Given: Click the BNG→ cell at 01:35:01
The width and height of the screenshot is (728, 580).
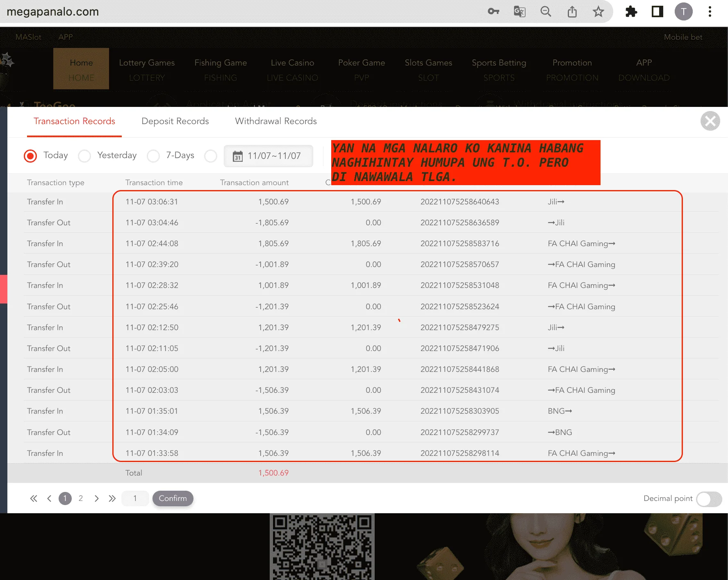Looking at the screenshot, I should pyautogui.click(x=560, y=411).
